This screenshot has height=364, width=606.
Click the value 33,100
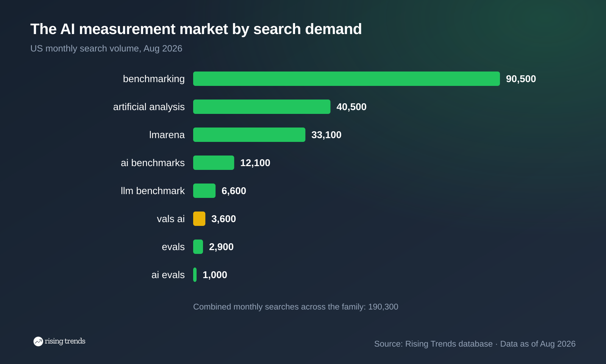point(326,135)
